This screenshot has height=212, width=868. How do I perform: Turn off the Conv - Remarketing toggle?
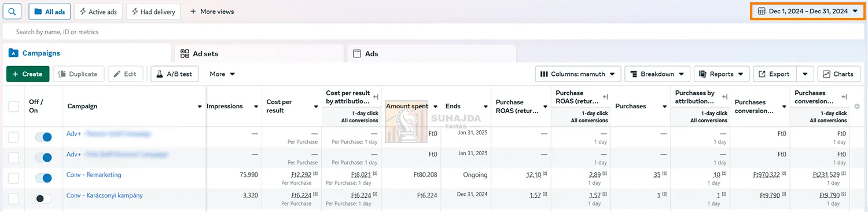coord(43,178)
